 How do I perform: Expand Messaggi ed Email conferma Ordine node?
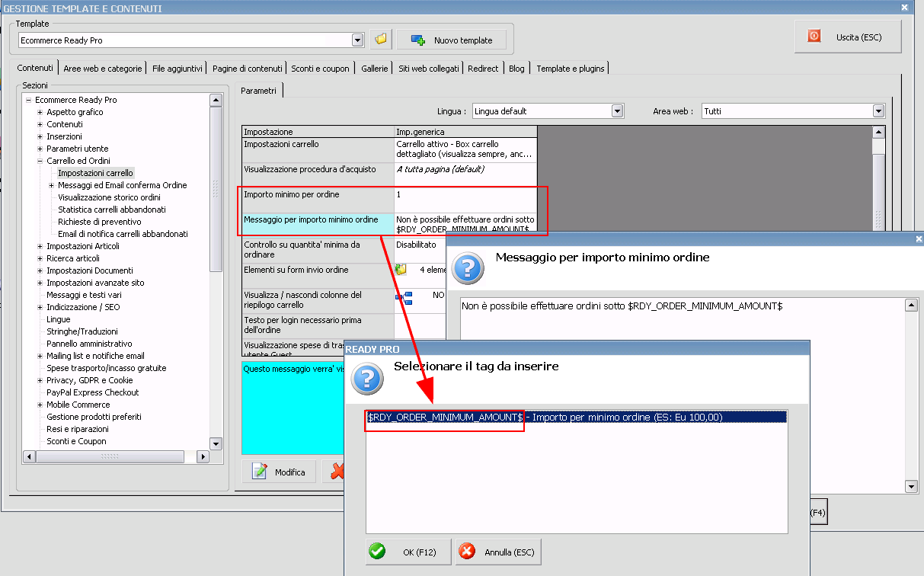point(52,185)
